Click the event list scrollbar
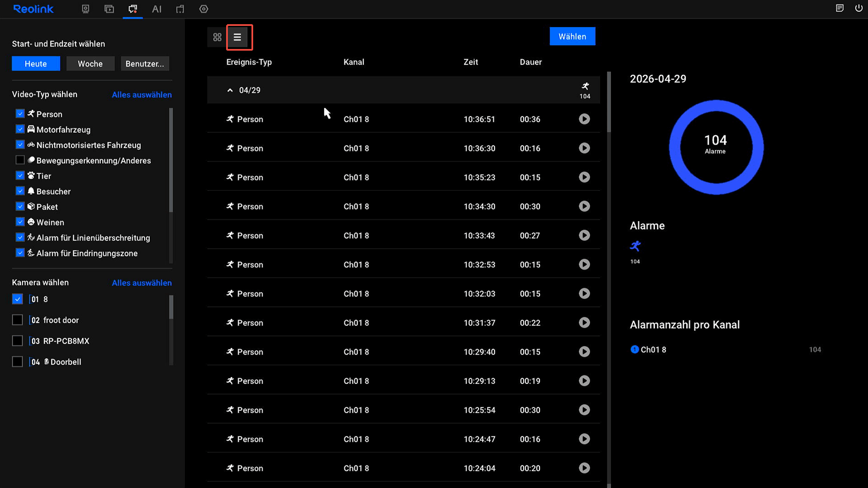The image size is (868, 488). point(609,102)
